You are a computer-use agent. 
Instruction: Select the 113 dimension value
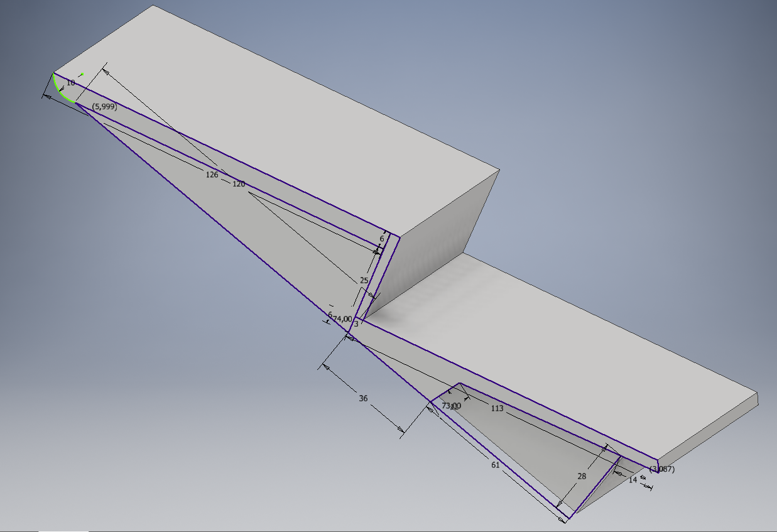[497, 408]
